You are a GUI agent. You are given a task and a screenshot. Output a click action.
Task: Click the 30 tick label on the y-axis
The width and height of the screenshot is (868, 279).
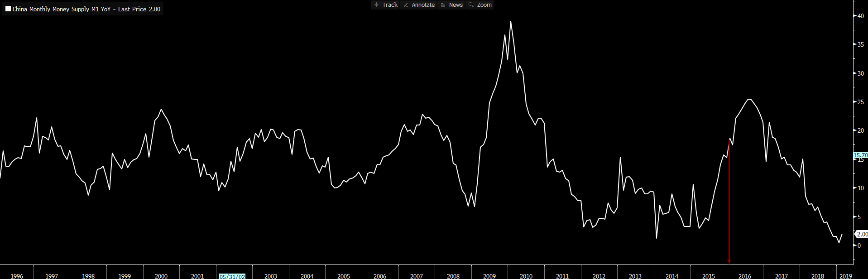[x=861, y=73]
